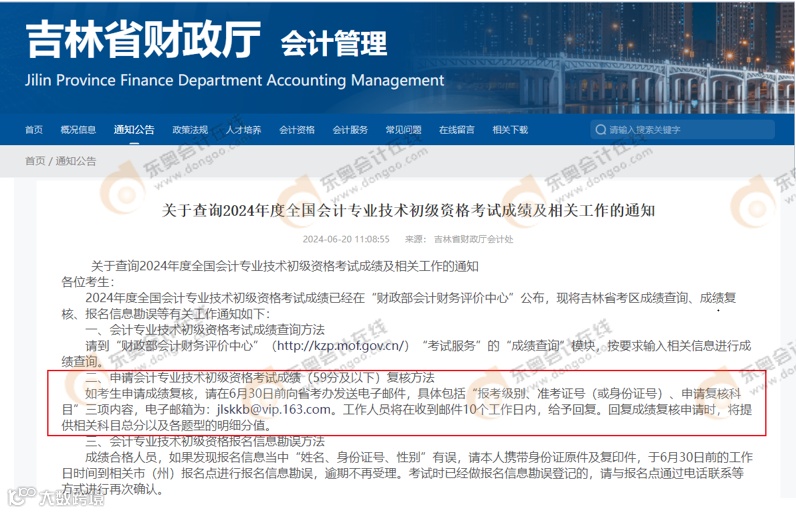
Task: Click the 首页 breadcrumb link
Action: click(x=35, y=161)
